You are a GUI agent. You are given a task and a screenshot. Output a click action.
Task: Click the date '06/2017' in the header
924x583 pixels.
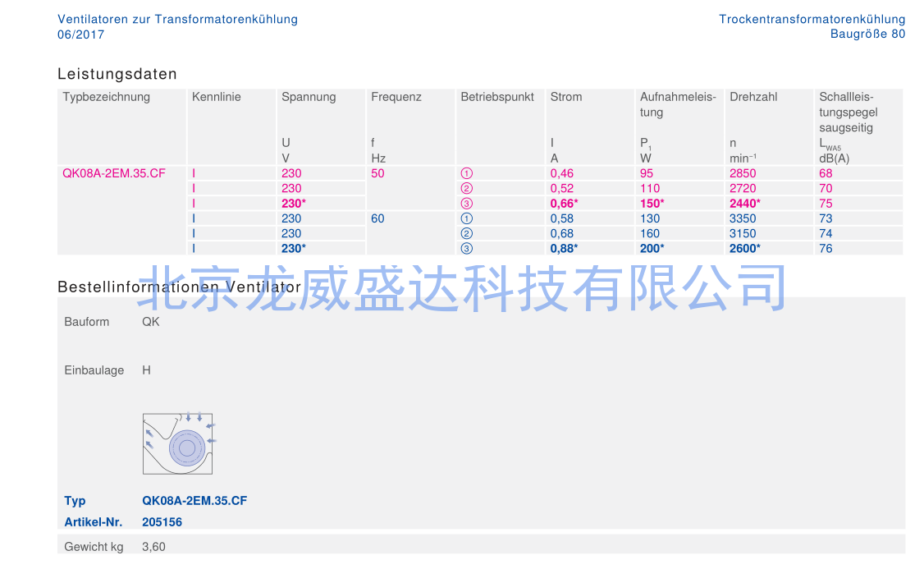pyautogui.click(x=80, y=34)
